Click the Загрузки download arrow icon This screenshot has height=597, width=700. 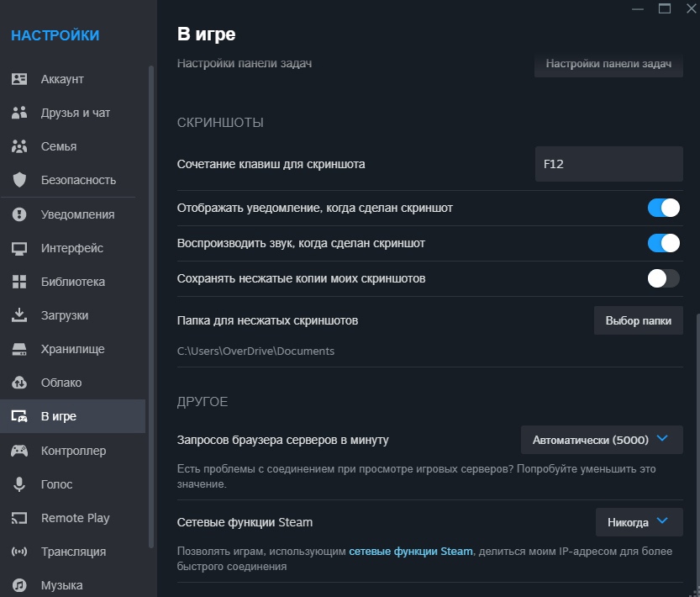(19, 315)
